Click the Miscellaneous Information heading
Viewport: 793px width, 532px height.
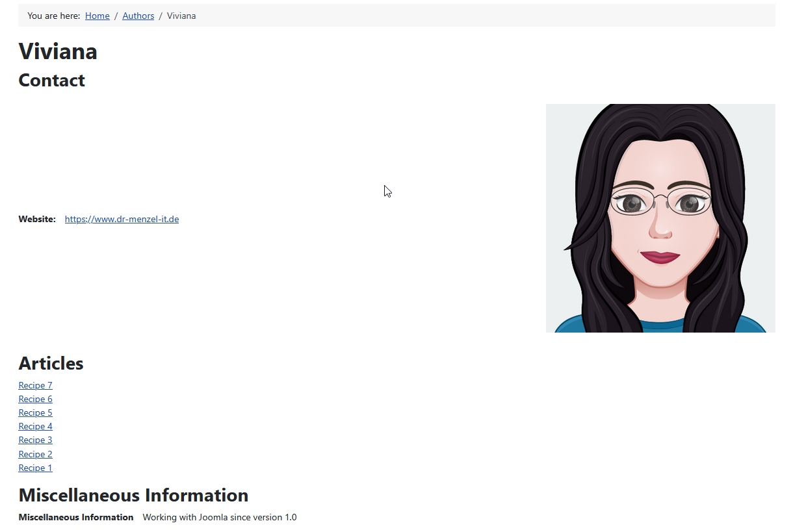[133, 495]
